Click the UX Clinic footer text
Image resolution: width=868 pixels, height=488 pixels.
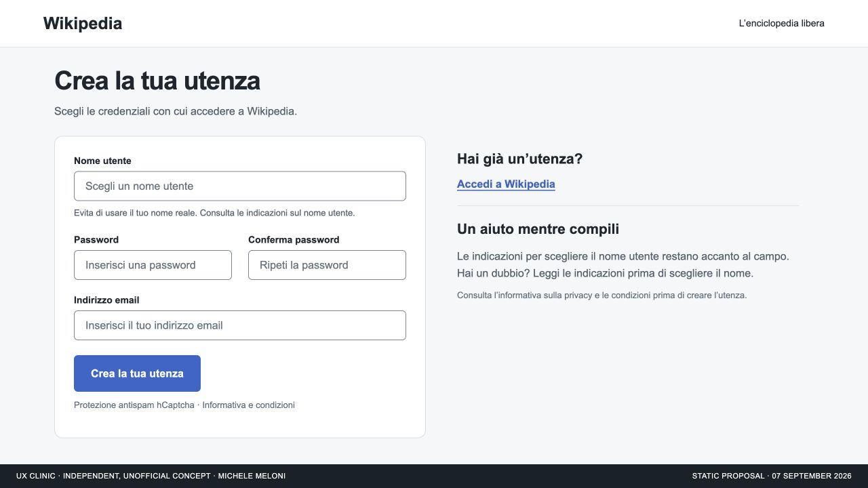pyautogui.click(x=151, y=476)
